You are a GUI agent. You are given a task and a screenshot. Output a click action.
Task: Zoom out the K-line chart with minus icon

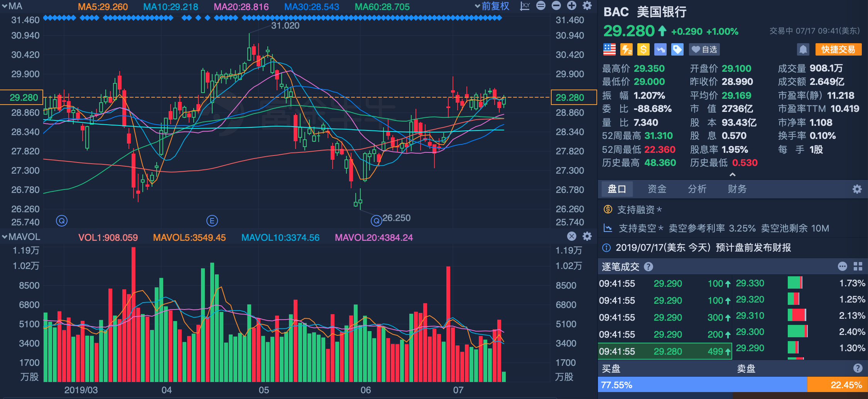[556, 6]
